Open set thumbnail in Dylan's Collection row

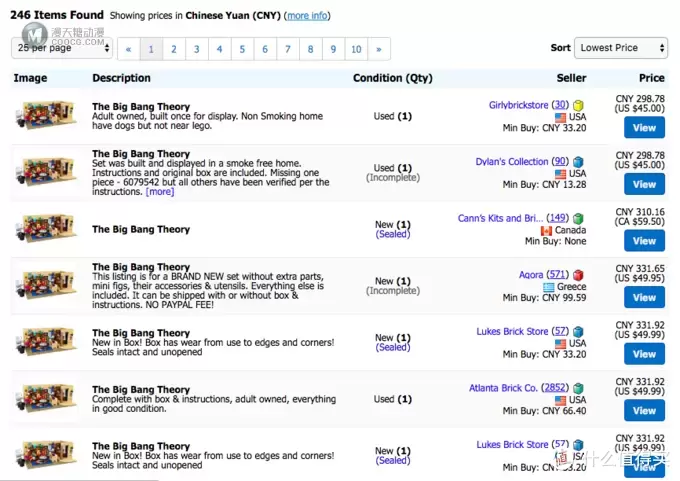[46, 171]
